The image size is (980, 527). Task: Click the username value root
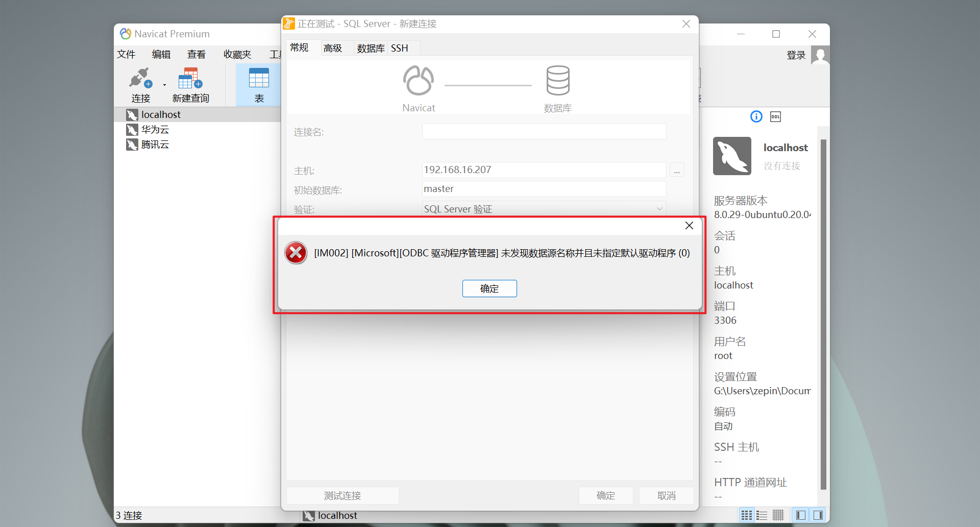tap(723, 355)
